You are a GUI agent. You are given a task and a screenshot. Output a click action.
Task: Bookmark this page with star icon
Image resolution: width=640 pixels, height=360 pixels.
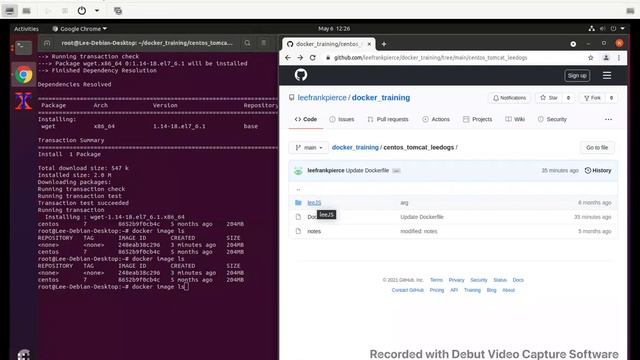(591, 58)
